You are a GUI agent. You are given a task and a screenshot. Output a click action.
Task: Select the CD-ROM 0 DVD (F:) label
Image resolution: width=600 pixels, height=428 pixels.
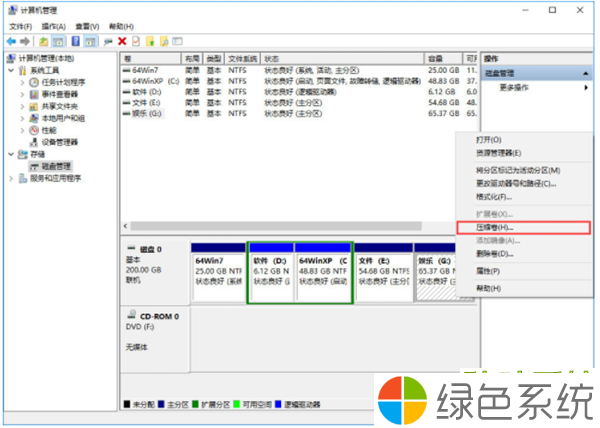click(x=153, y=321)
